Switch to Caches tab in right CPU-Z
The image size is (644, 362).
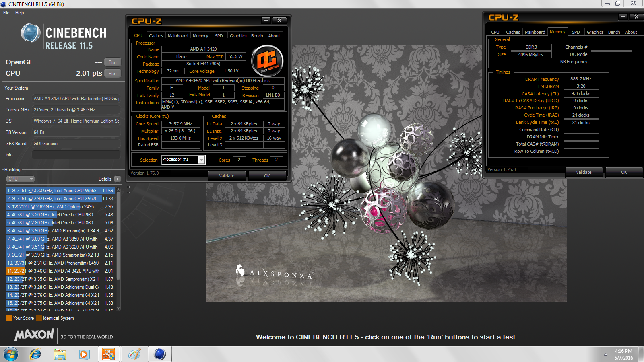[x=513, y=32]
